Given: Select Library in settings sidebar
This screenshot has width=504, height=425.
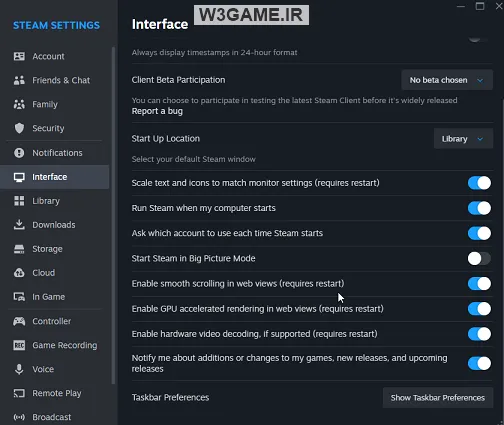Looking at the screenshot, I should 55,201.
